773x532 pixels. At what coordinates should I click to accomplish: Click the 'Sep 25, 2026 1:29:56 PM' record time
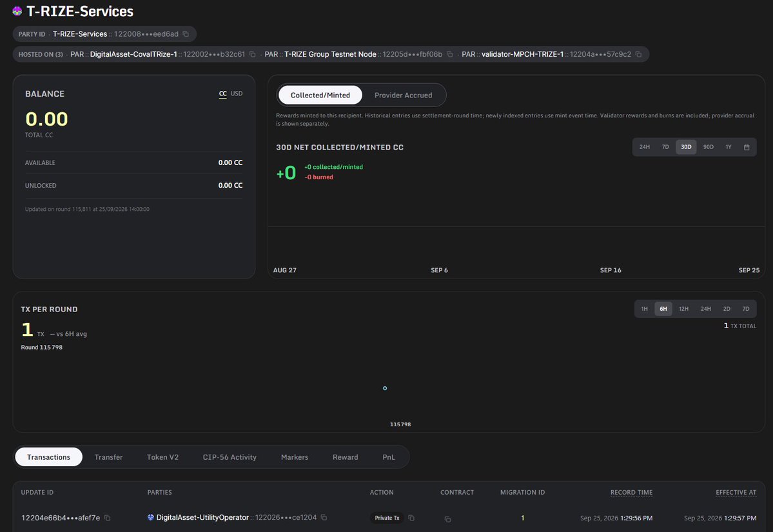(x=616, y=518)
